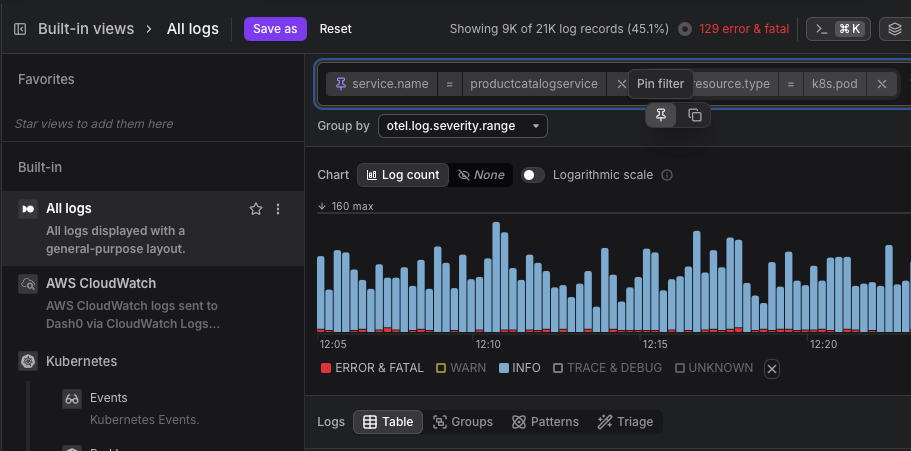Click the progress ring icon beside error count
This screenshot has width=911, height=451.
click(x=686, y=29)
